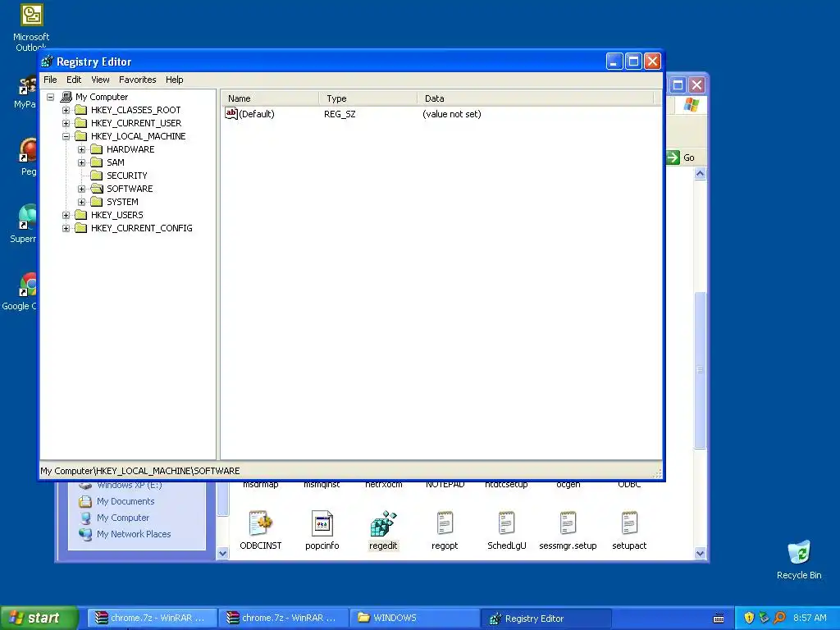Expand the SOFTWARE key
The width and height of the screenshot is (840, 630).
(x=81, y=189)
